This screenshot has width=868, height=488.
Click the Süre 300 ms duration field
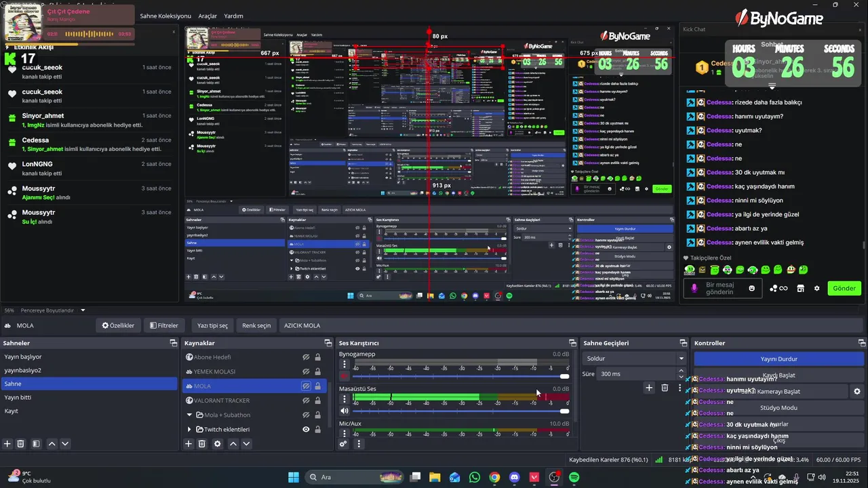pos(642,373)
